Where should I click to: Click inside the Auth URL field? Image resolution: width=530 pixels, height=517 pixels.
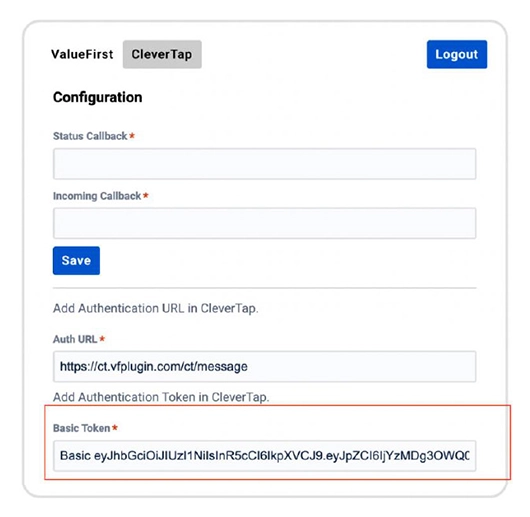click(x=264, y=367)
